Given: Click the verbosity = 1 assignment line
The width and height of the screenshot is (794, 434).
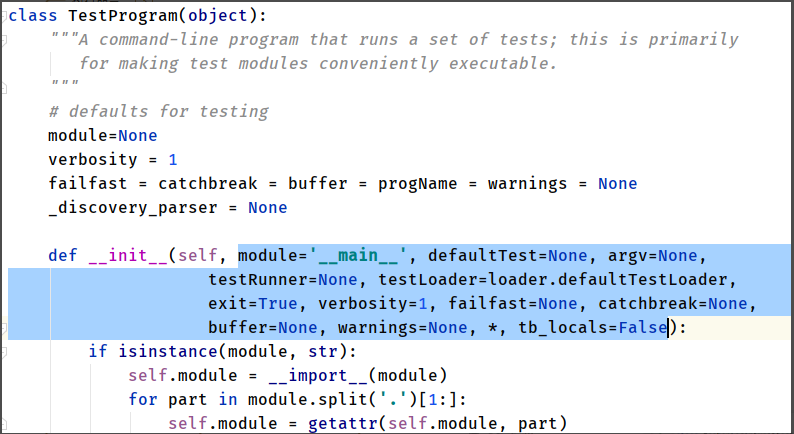Looking at the screenshot, I should [x=112, y=160].
